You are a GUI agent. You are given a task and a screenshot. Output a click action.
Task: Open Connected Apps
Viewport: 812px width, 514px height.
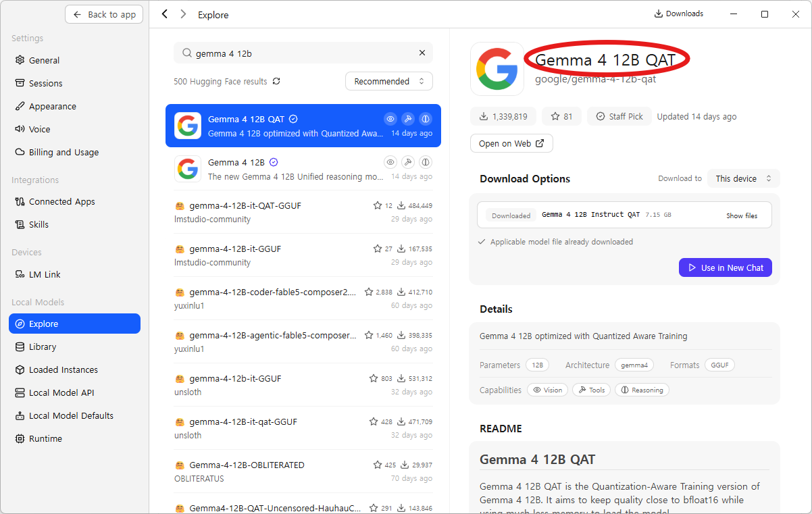pos(74,201)
